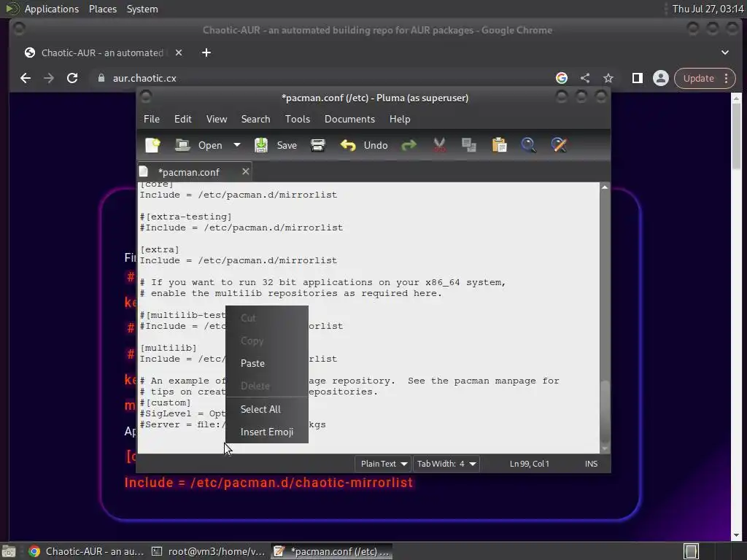Save pacman.conf with the Save button
This screenshot has width=747, height=560.
(x=275, y=145)
